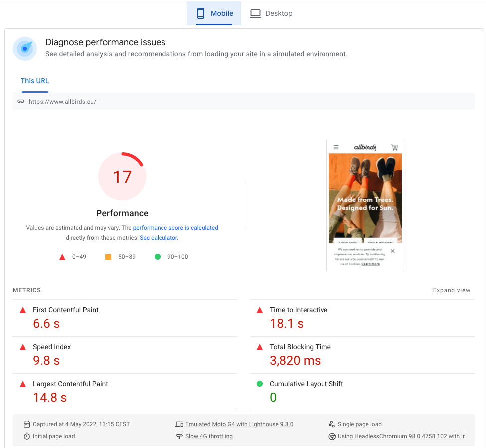Click the performance score 17 gauge
The image size is (486, 448).
[x=122, y=177]
